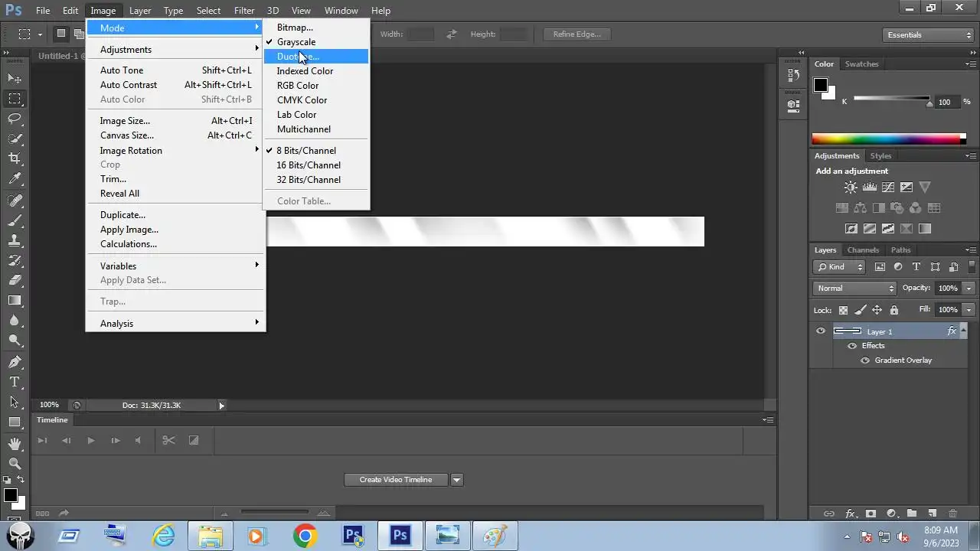Select Canvas Size menu item
Image resolution: width=980 pixels, height=551 pixels.
point(176,135)
